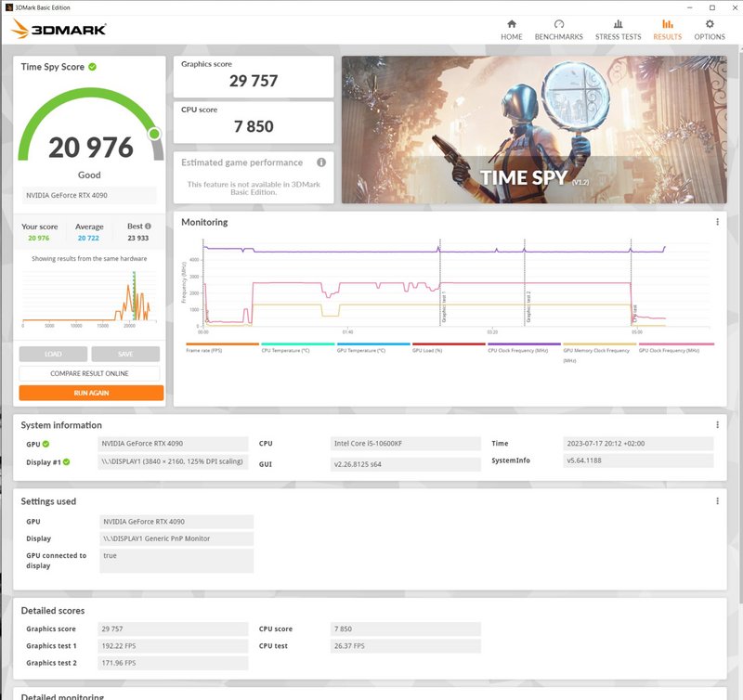Screen dimensions: 743x700
Task: Click the CPU score card 7 850
Action: click(x=254, y=123)
